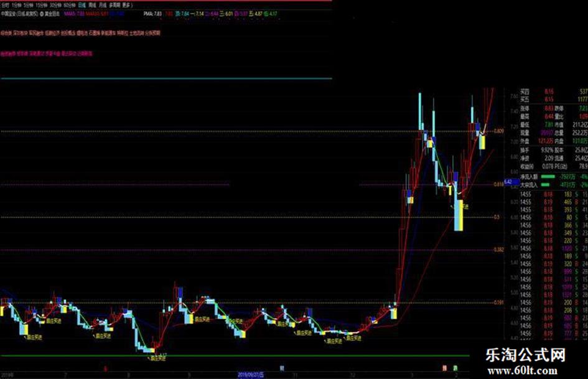Click the 买四 order book row
The height and width of the screenshot is (379, 588).
point(554,91)
